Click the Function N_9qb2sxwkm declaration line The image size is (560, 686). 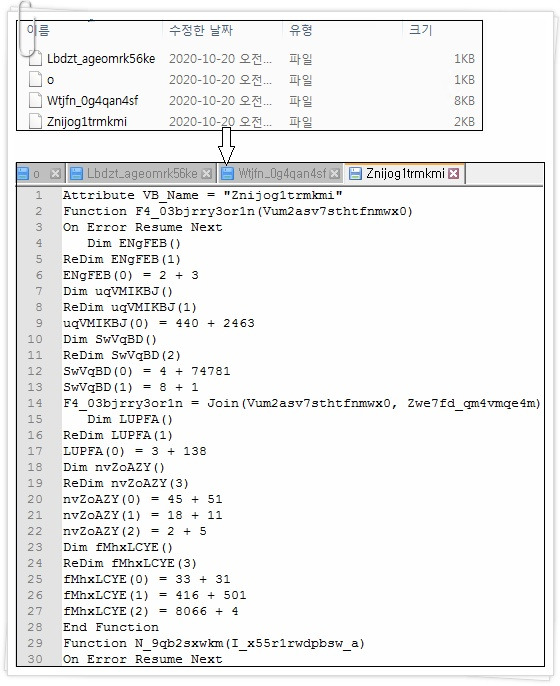click(214, 643)
